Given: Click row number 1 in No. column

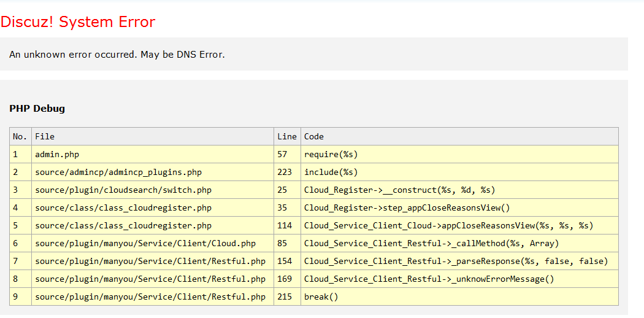Looking at the screenshot, I should 20,155.
